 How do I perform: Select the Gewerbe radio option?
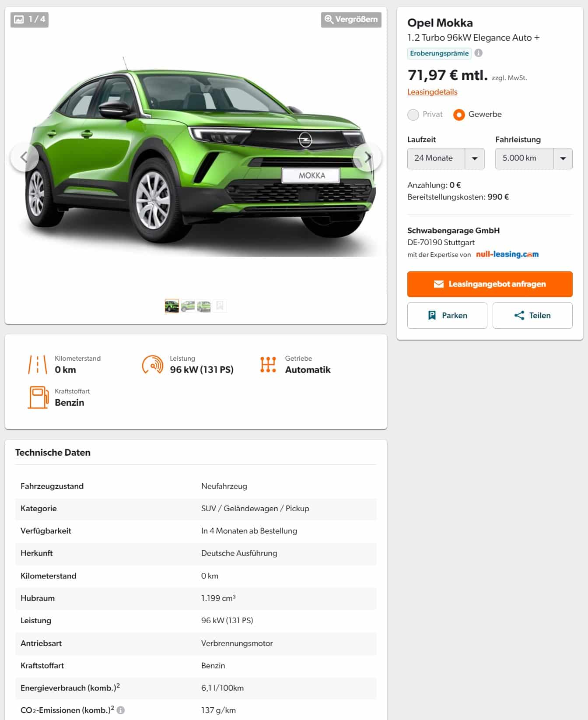tap(459, 115)
